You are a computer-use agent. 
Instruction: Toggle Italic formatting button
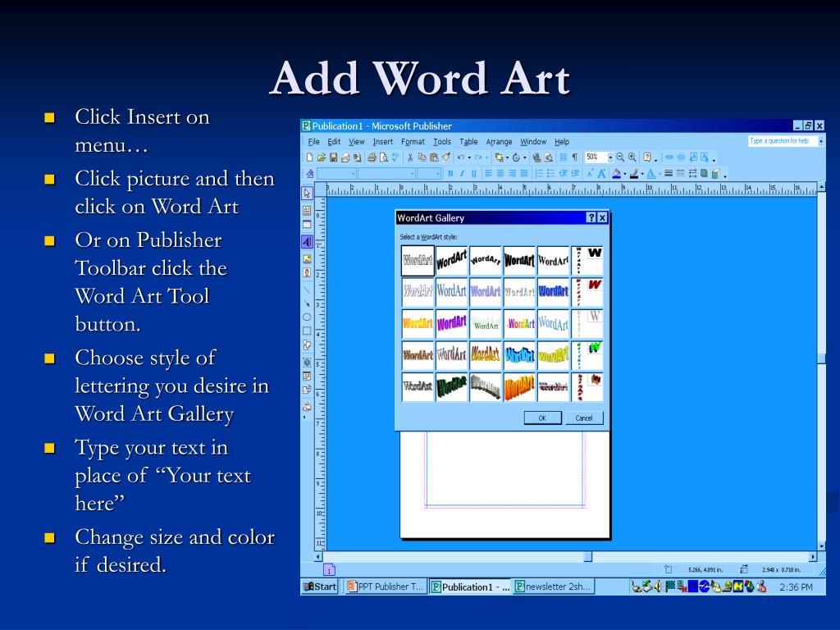click(462, 174)
